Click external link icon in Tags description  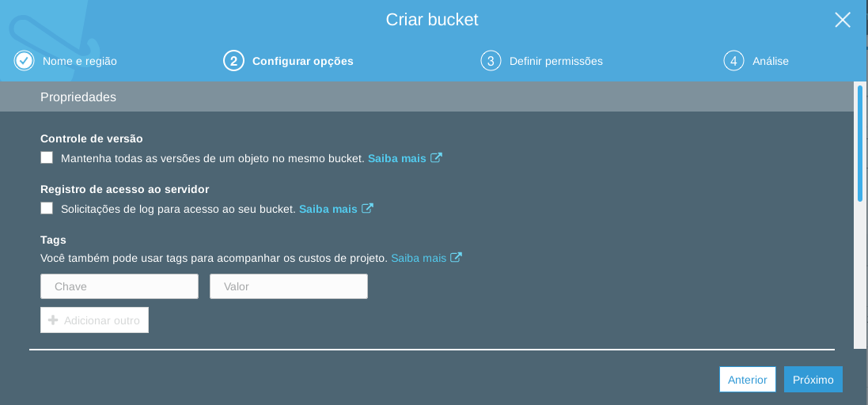pyautogui.click(x=456, y=258)
